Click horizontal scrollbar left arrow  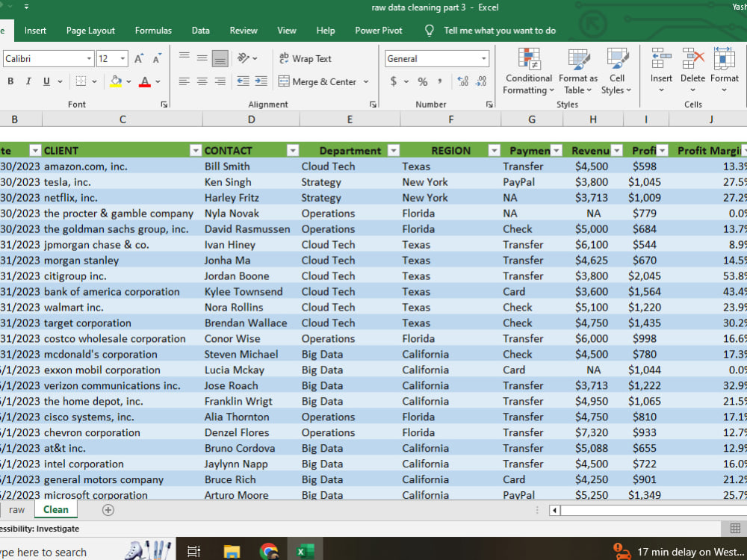(x=554, y=511)
